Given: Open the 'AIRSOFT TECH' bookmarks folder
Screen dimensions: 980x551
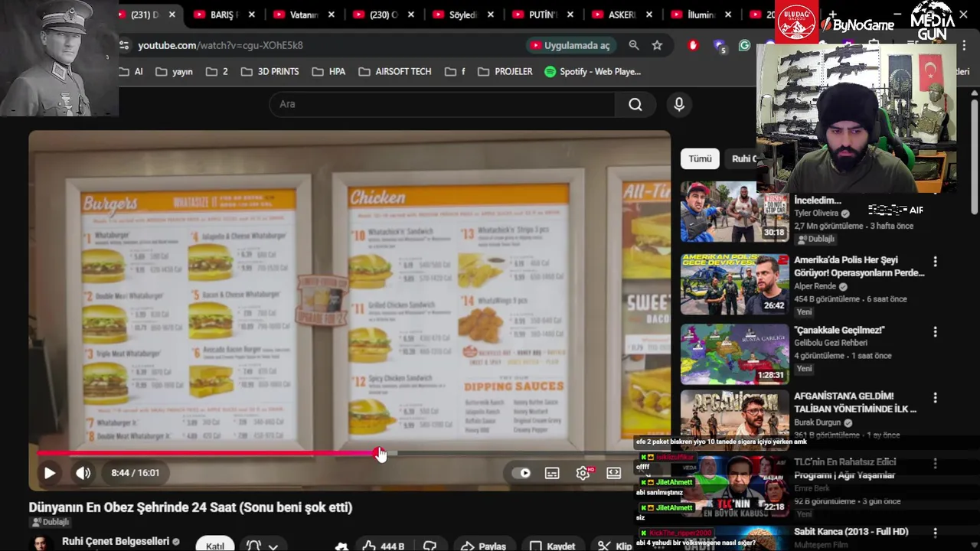Looking at the screenshot, I should click(x=395, y=71).
